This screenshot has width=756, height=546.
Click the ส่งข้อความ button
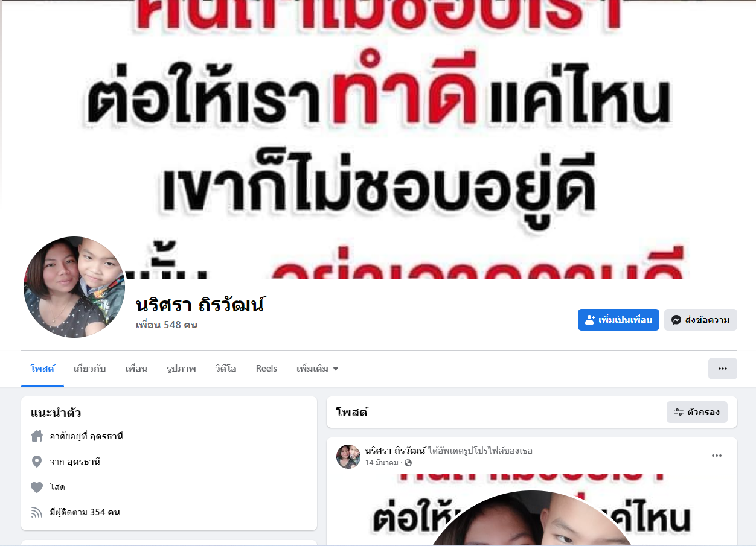pos(700,320)
